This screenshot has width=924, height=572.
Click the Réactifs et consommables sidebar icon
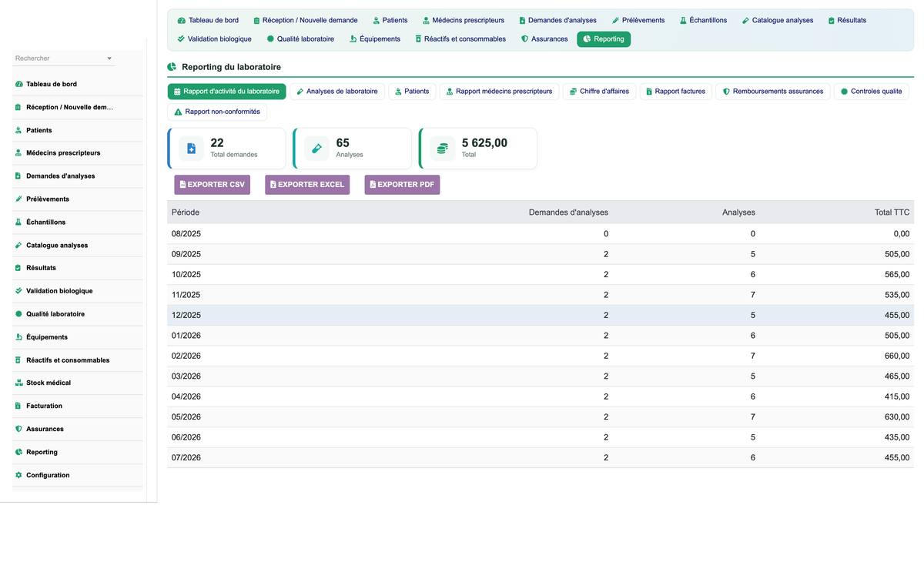[x=18, y=360]
